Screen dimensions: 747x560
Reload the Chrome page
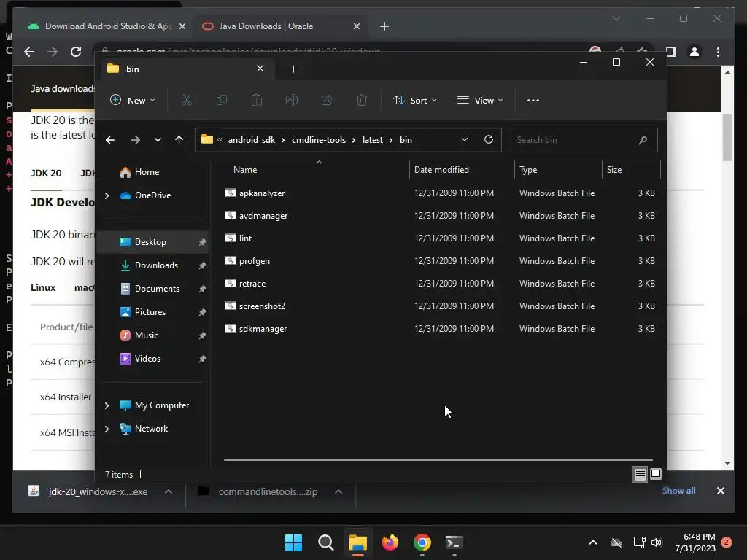click(x=76, y=52)
